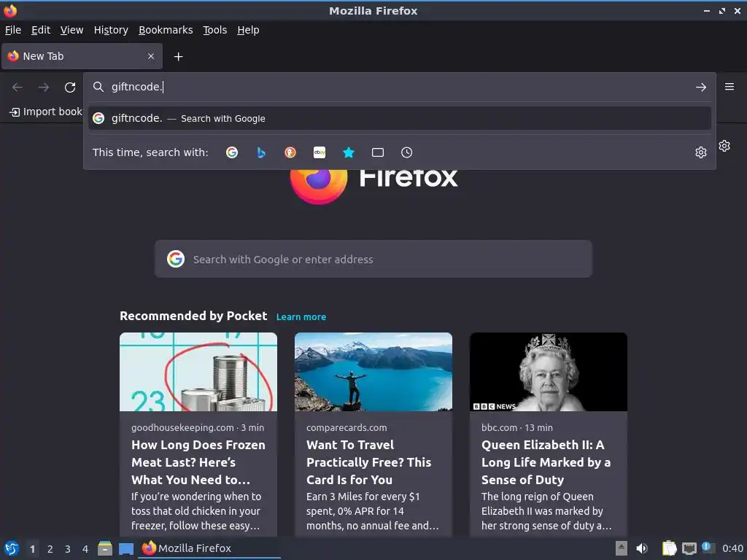This screenshot has width=747, height=560.
Task: Open the Help menu
Action: pos(248,30)
